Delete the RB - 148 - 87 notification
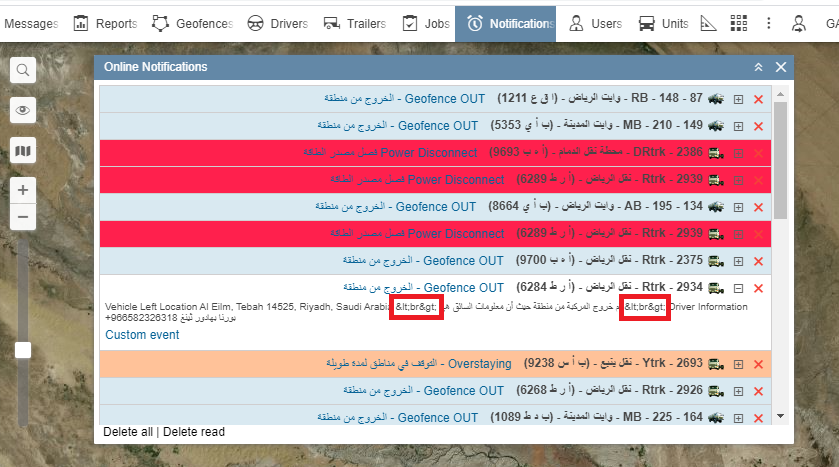The width and height of the screenshot is (839, 467). click(x=758, y=99)
